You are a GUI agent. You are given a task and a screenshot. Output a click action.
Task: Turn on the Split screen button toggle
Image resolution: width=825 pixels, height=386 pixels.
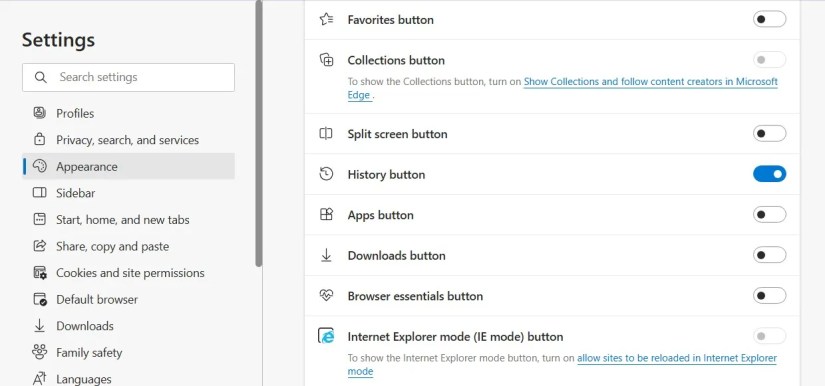click(x=769, y=134)
